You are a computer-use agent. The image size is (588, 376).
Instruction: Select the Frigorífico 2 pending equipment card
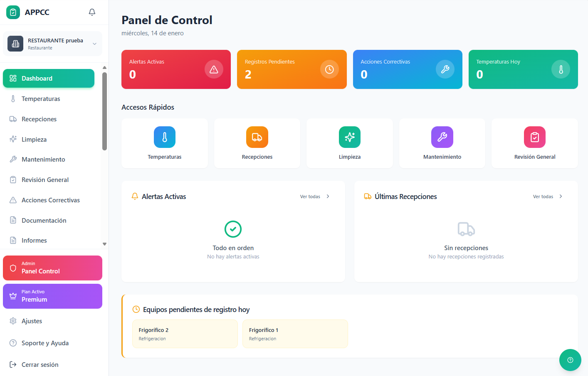[185, 334]
